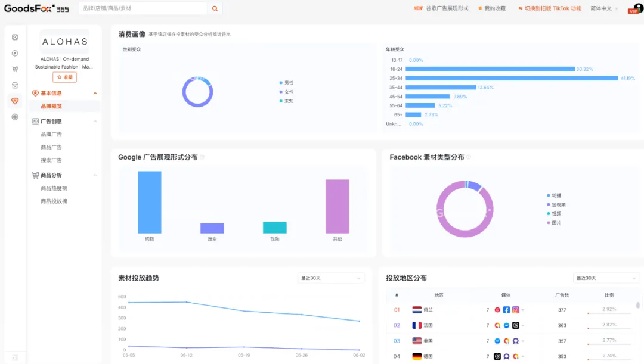Open 商品热度榜 in the sidebar

click(54, 188)
